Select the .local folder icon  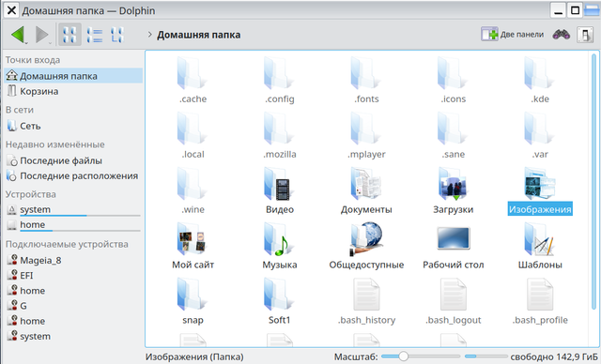(x=193, y=129)
